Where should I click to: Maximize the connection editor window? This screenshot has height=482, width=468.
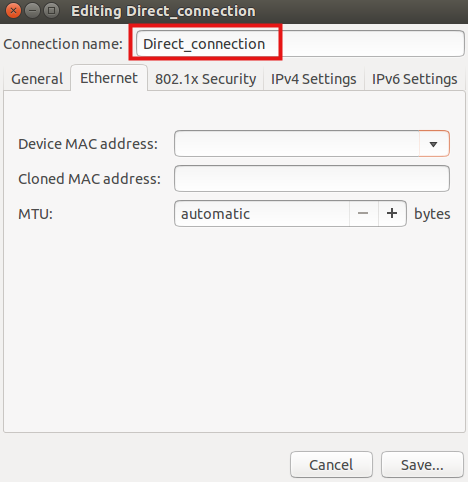51,11
